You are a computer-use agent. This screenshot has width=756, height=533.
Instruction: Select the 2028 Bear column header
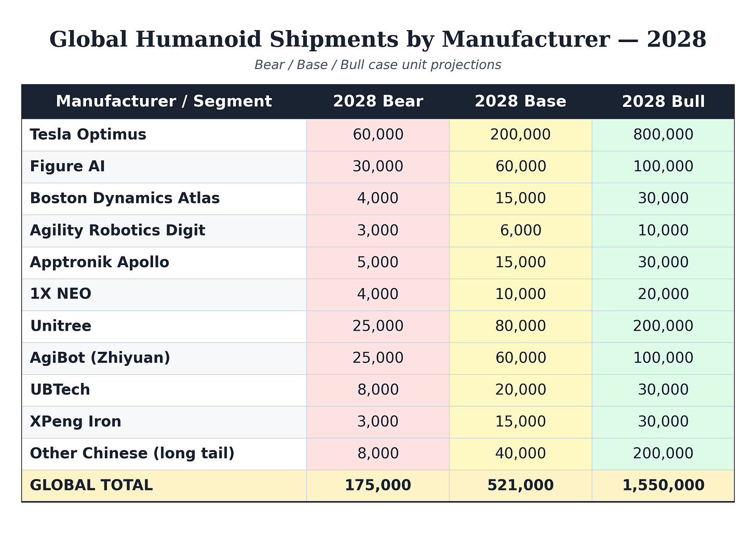click(378, 101)
